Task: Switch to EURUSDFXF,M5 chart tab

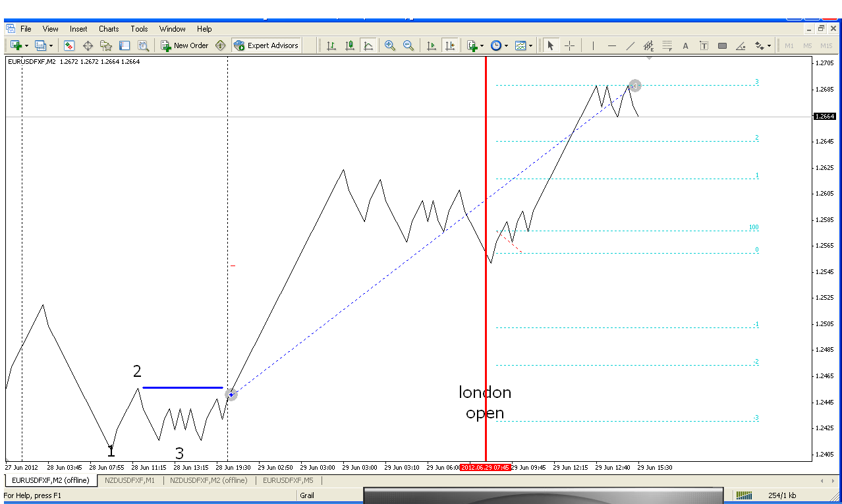Action: [288, 480]
